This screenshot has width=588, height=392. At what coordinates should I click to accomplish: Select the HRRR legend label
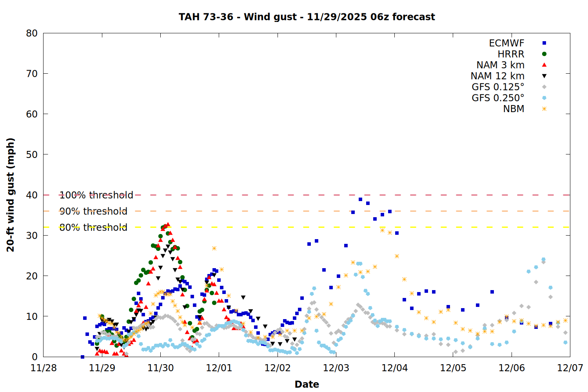click(x=511, y=54)
